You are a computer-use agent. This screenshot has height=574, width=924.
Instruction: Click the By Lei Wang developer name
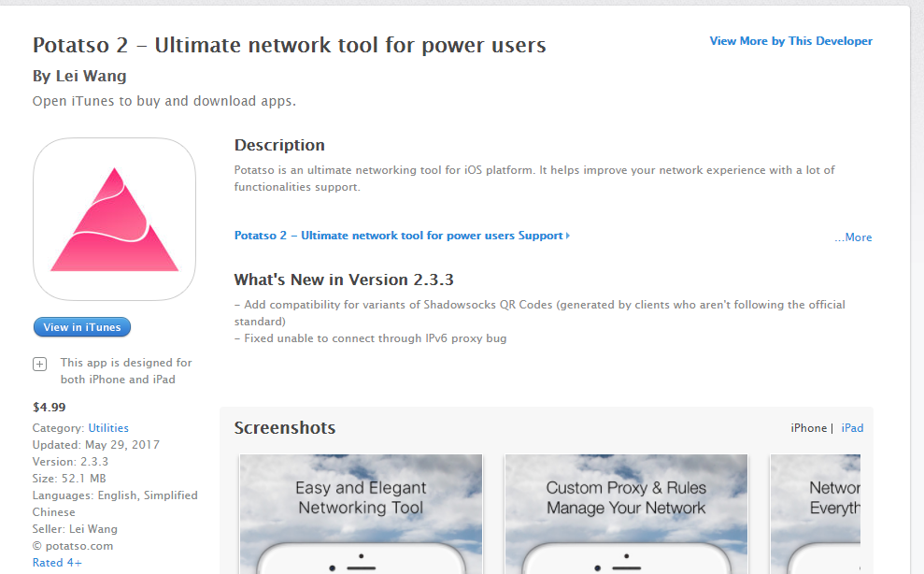(x=79, y=77)
